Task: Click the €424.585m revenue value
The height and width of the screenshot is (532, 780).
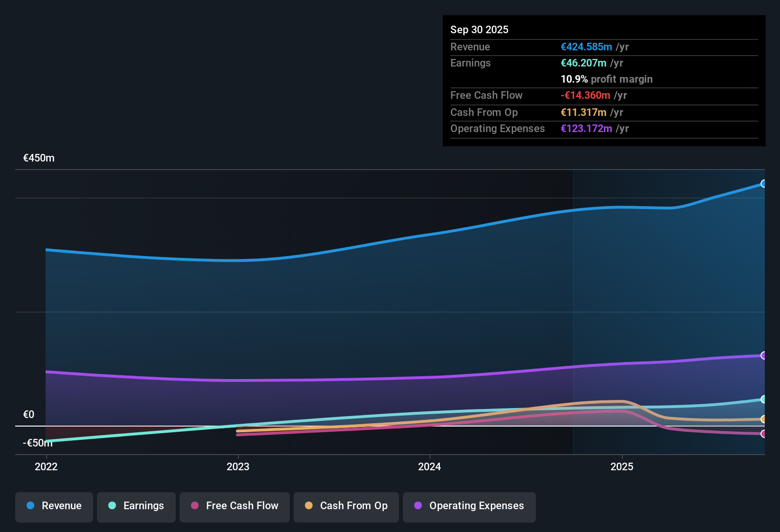Action: [x=586, y=47]
